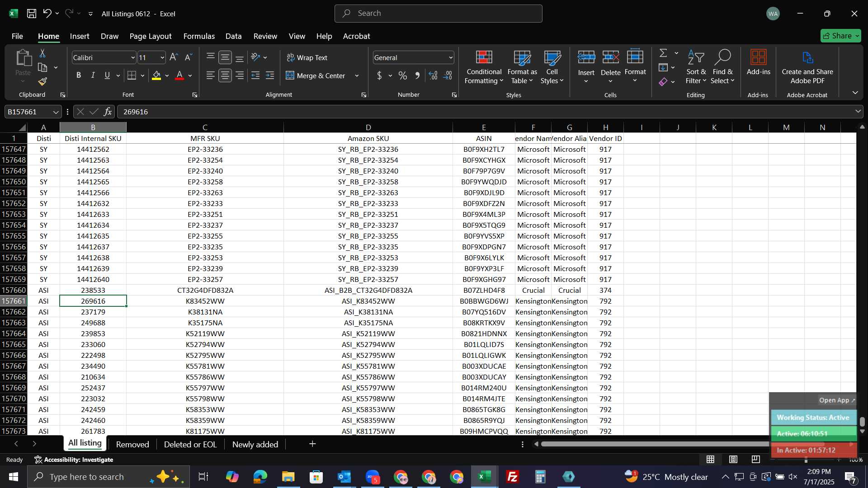Toggle Align Left
The width and height of the screenshot is (868, 488).
[x=211, y=75]
